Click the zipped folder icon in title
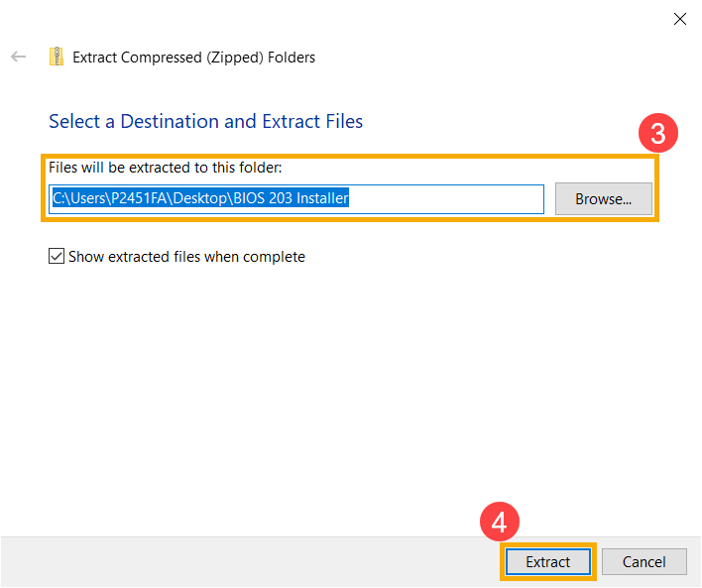This screenshot has width=702, height=588. (x=56, y=57)
